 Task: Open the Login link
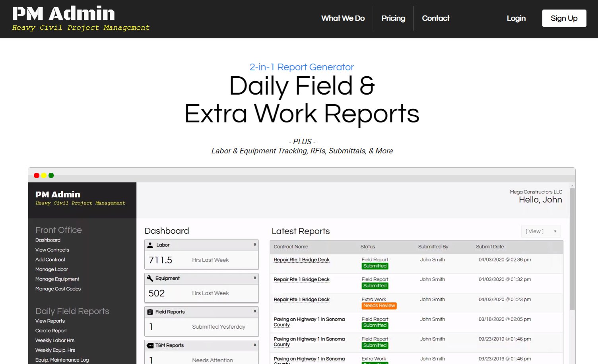coord(516,18)
